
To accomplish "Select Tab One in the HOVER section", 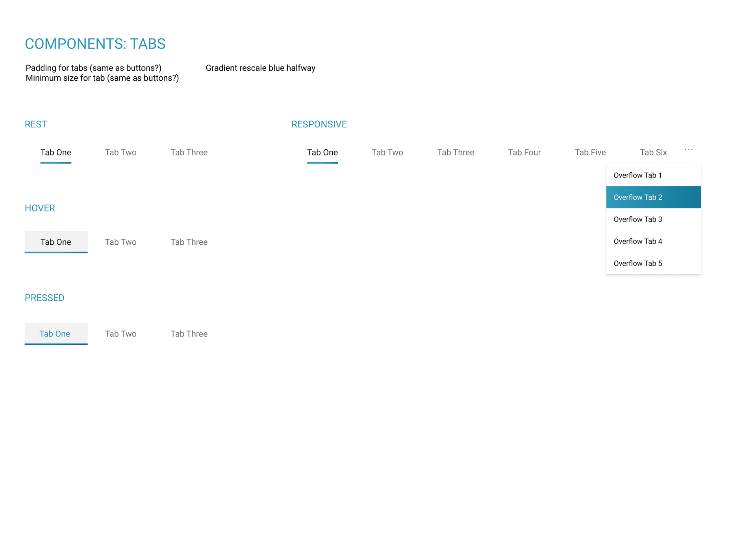I will pos(56,242).
